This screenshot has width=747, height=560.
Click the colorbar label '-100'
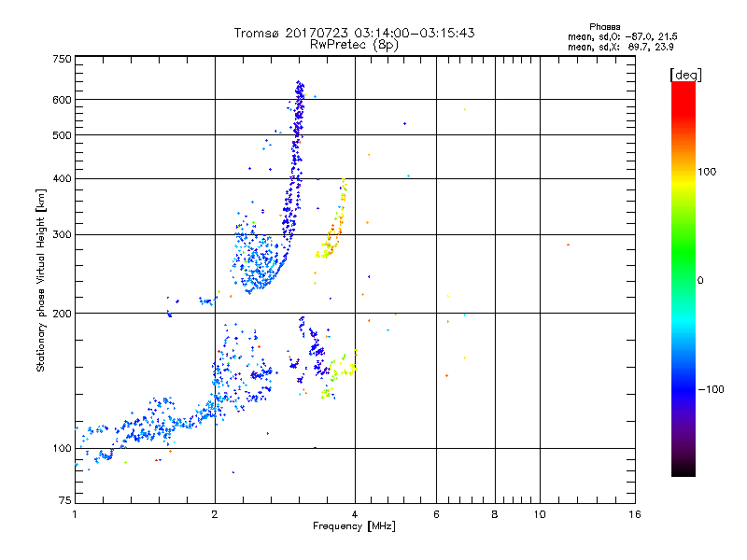click(x=711, y=389)
